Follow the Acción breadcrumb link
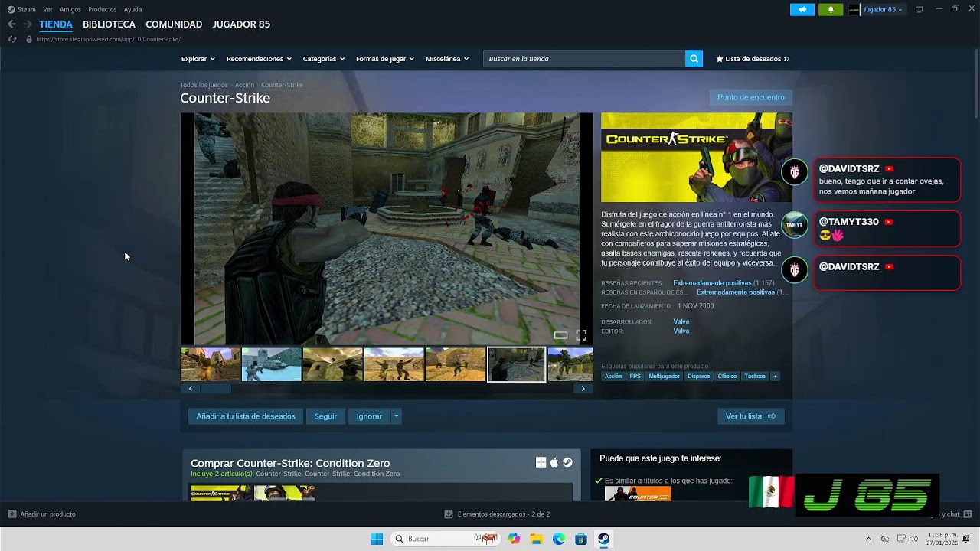Screen dimensions: 980x551 (x=244, y=85)
